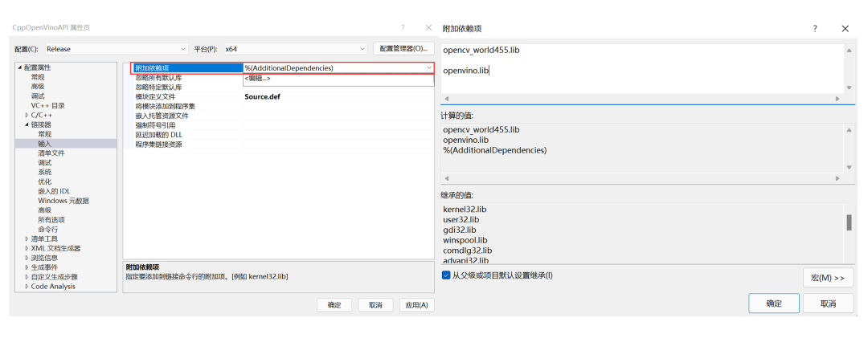Click the 继承的值 vertical scrollbar thumb

pos(850,223)
